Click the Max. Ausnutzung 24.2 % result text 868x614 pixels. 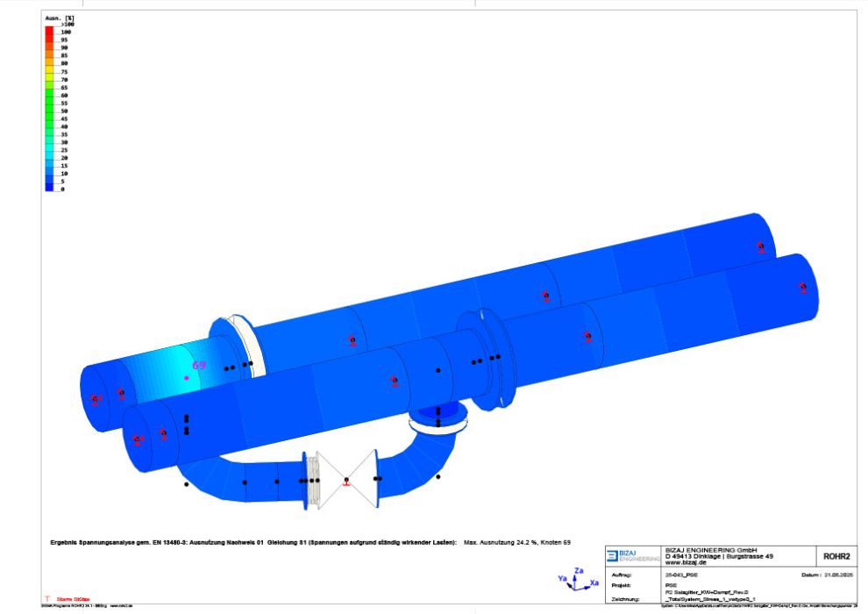(517, 543)
